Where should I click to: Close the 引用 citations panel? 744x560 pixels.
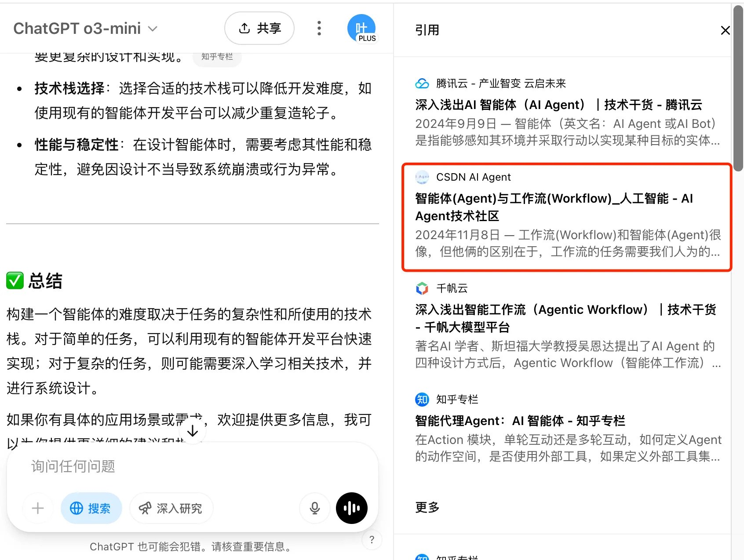(x=725, y=30)
